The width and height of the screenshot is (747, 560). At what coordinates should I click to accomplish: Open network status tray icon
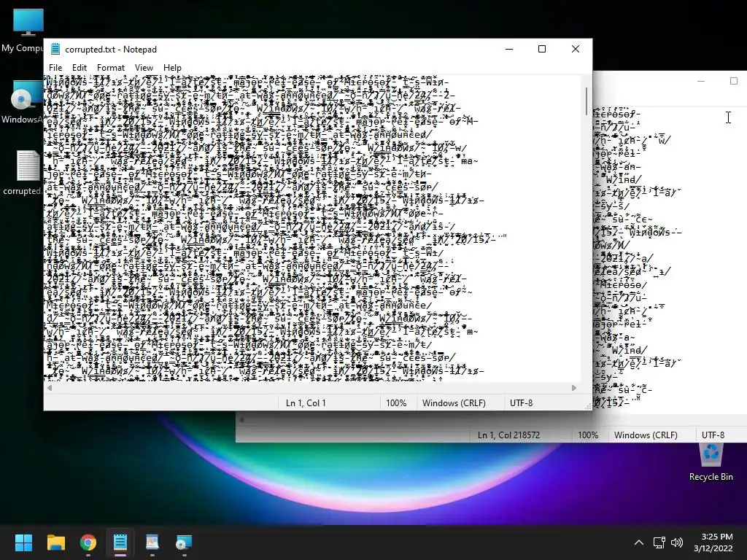659,542
